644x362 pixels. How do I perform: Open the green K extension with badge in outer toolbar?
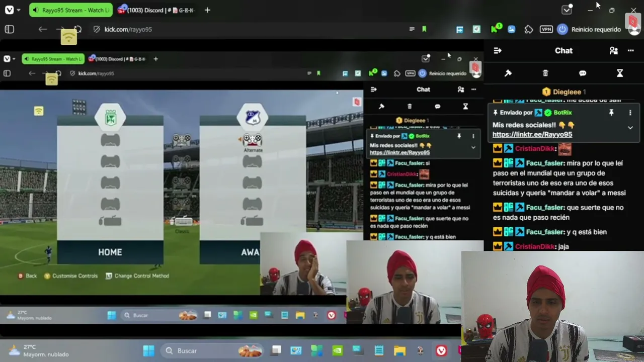pos(495,28)
